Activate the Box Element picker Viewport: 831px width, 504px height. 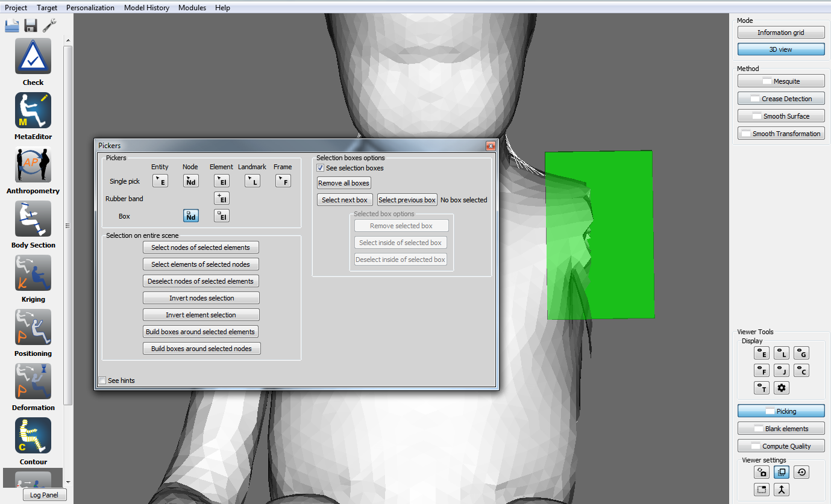(221, 216)
